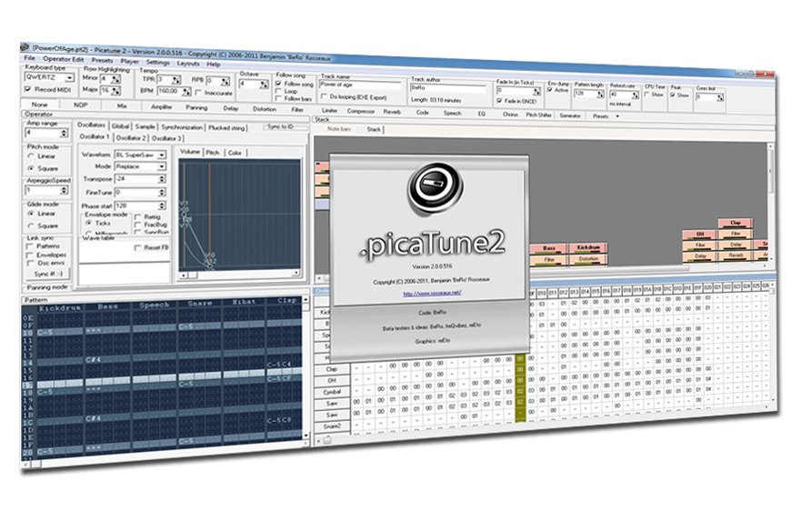The image size is (812, 531).
Task: Enable the Loop checkbox
Action: click(278, 91)
